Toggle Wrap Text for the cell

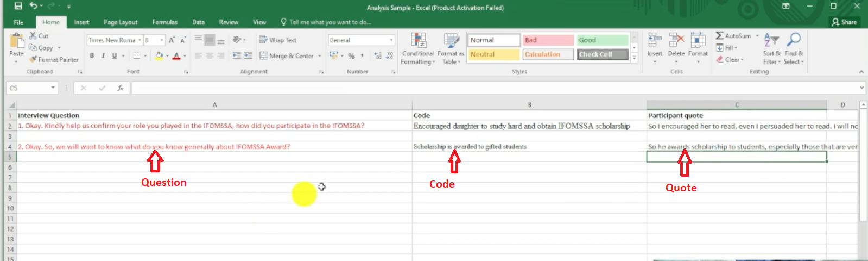278,40
